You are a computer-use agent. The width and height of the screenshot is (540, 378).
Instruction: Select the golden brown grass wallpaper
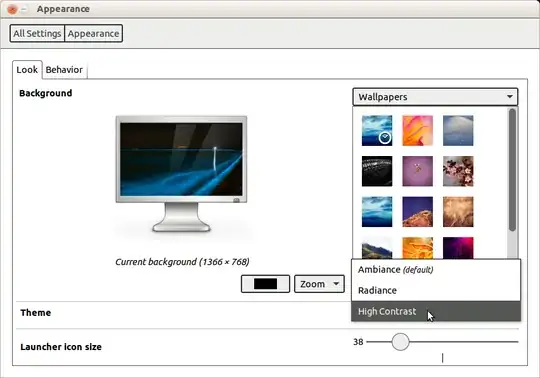click(458, 212)
